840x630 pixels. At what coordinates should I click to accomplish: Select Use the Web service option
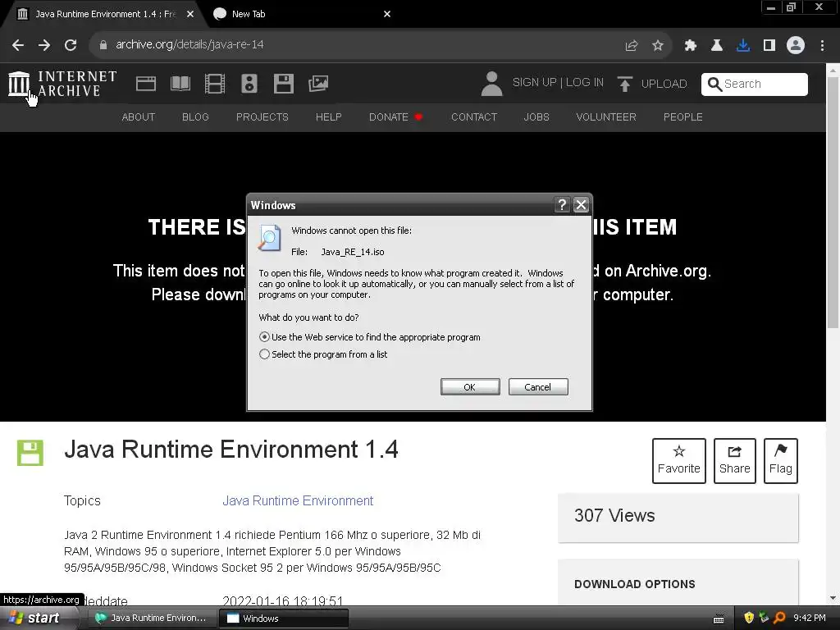[370, 337]
